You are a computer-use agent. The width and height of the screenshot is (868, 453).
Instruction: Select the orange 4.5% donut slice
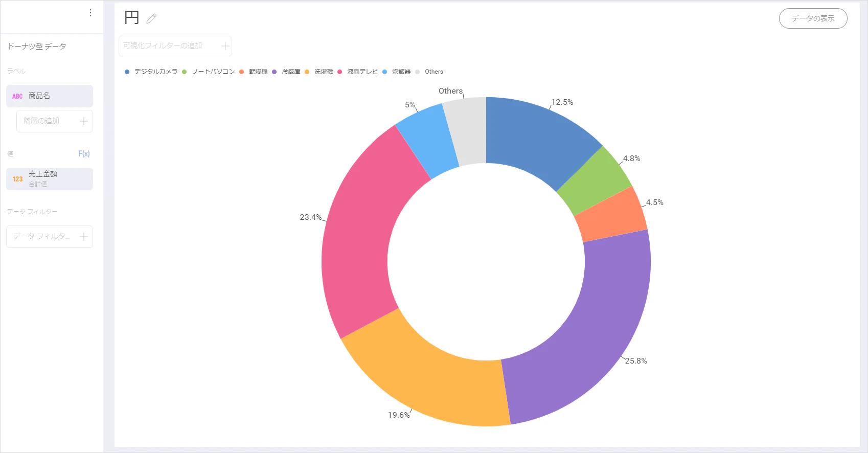[x=612, y=215]
